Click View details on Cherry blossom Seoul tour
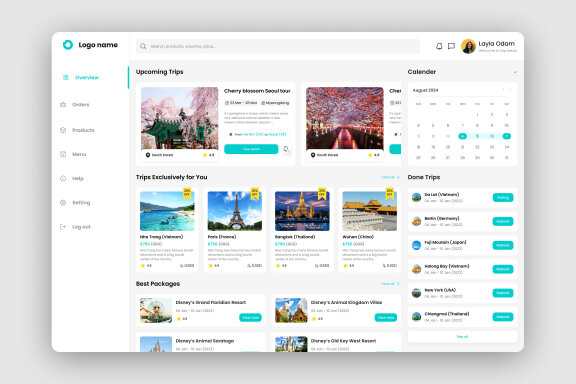The height and width of the screenshot is (384, 576). [x=251, y=149]
